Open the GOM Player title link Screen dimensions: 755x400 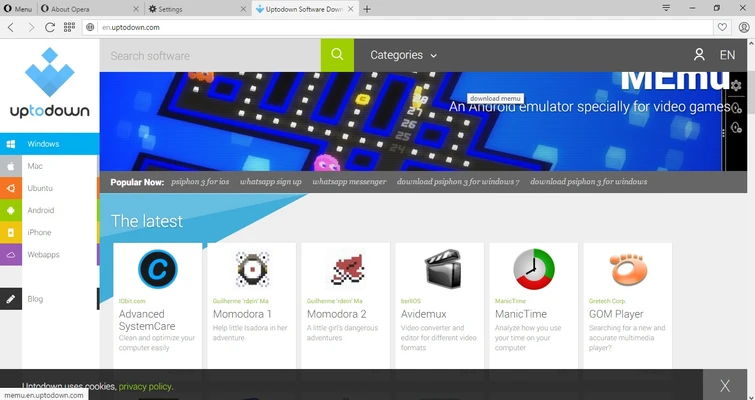(616, 314)
